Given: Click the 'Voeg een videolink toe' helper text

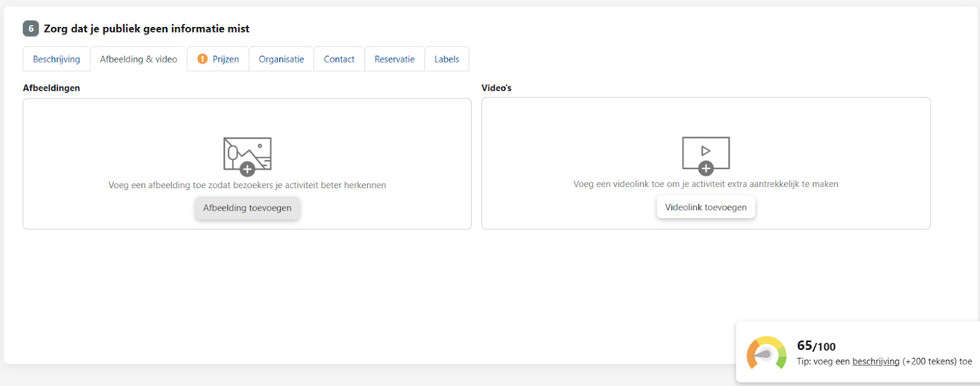Looking at the screenshot, I should pyautogui.click(x=706, y=184).
